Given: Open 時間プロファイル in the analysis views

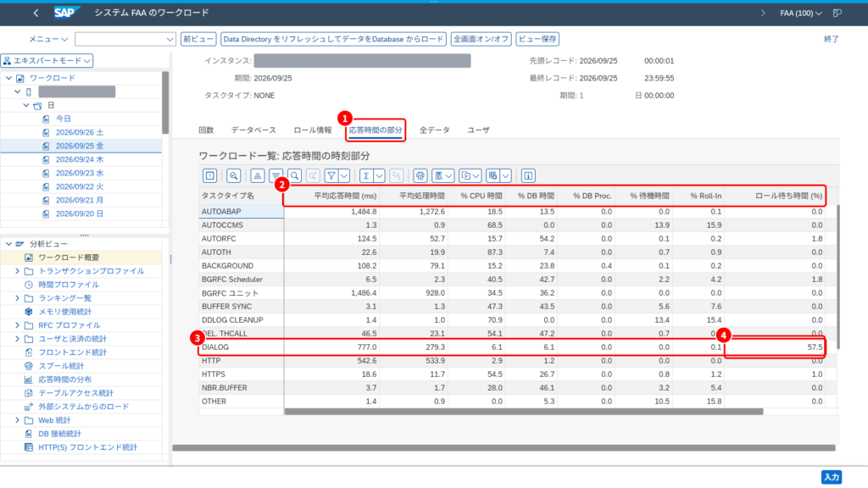Looking at the screenshot, I should point(69,285).
